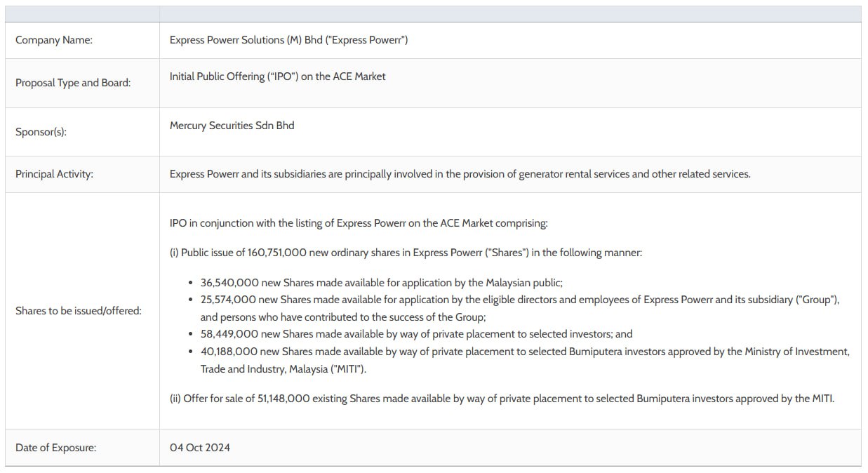
Task: Click the Express Powerr Solutions (M) Bhd value
Action: (x=288, y=40)
